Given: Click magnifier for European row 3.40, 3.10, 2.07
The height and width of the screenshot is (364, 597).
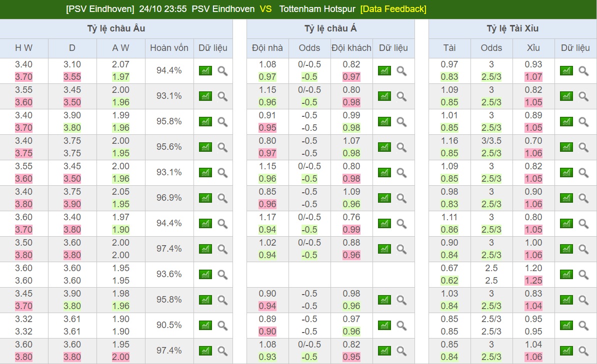Looking at the screenshot, I should click(222, 71).
